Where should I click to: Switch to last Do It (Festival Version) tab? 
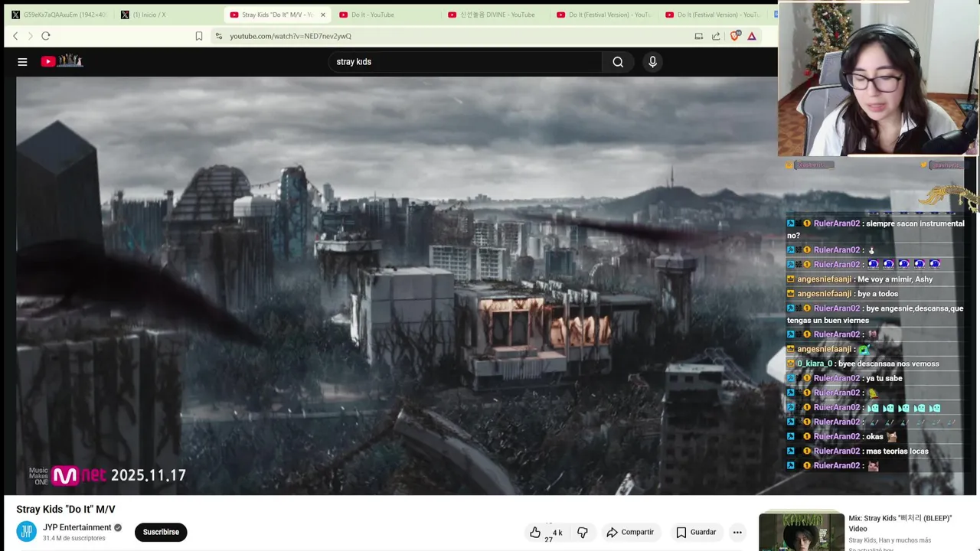(713, 15)
